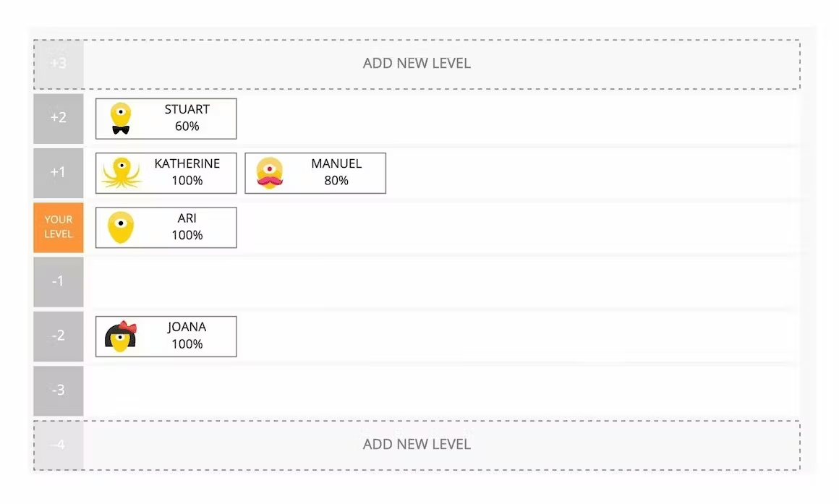The height and width of the screenshot is (504, 839).
Task: Click the faded -4 level label
Action: (59, 445)
